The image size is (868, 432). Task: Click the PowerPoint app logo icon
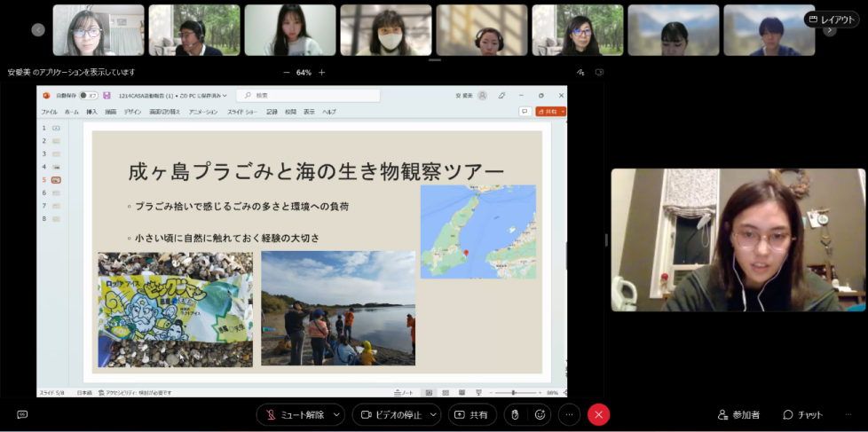[x=46, y=95]
